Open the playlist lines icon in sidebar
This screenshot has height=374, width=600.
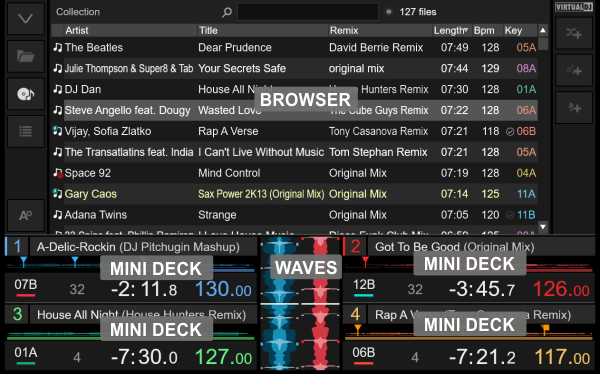point(26,131)
